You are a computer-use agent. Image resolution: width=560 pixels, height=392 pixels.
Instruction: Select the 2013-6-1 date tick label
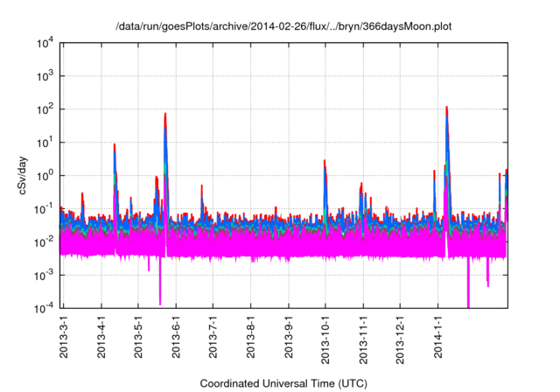176,339
